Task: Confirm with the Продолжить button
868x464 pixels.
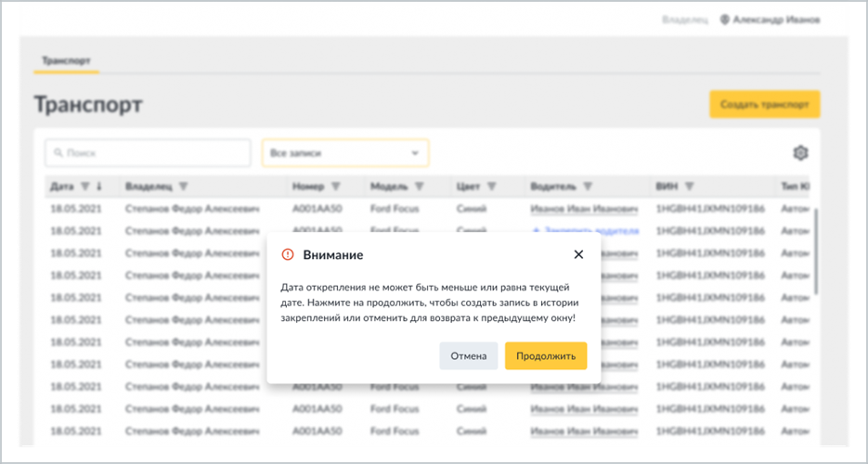Action: (x=546, y=355)
